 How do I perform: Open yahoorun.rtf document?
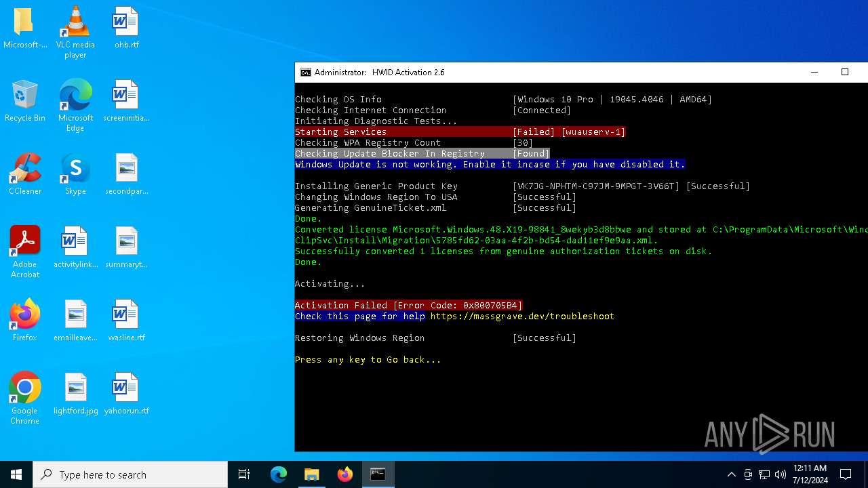(126, 394)
